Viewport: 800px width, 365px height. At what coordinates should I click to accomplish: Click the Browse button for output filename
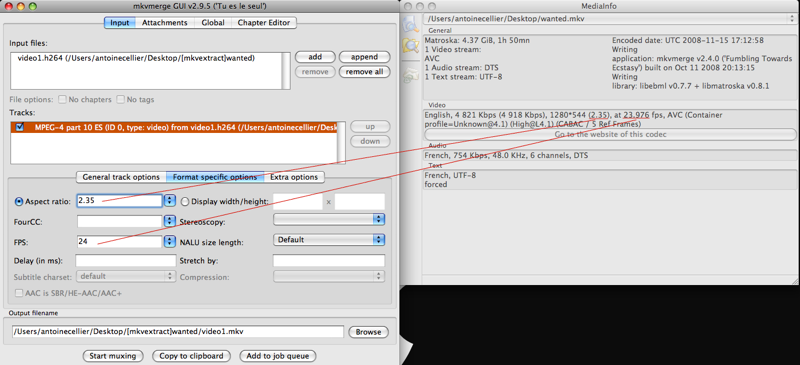click(368, 332)
